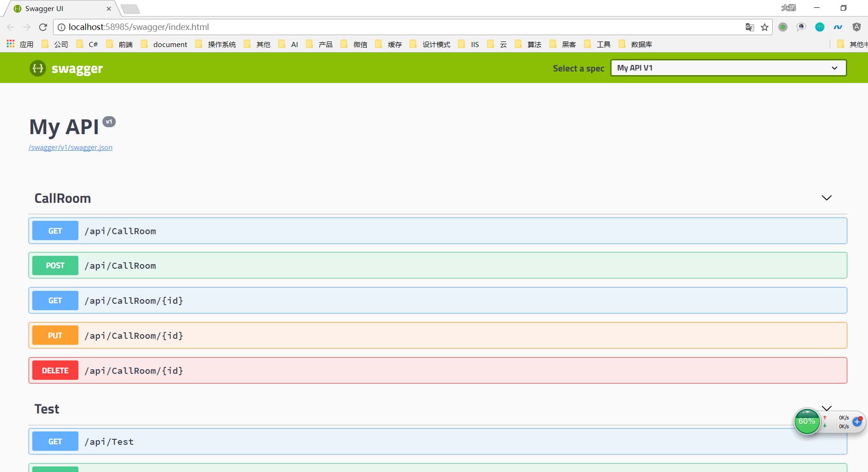Viewport: 868px width, 472px height.
Task: Open the C# bookmark folder
Action: [x=87, y=44]
